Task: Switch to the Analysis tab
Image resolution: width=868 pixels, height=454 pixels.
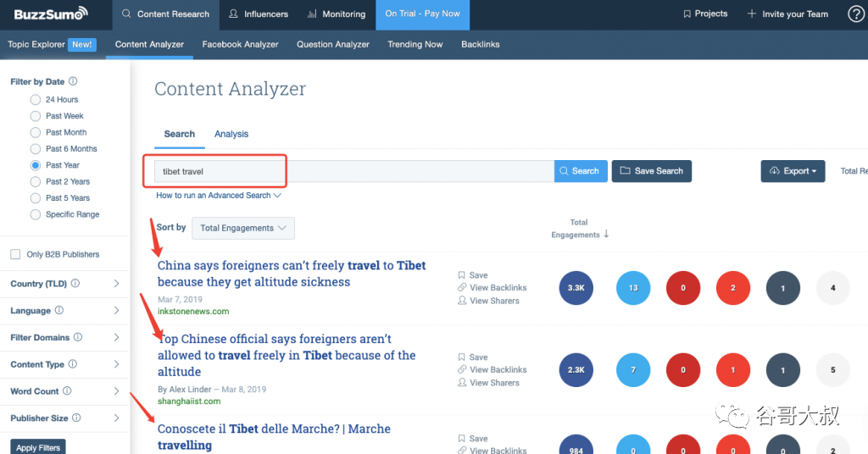Action: pyautogui.click(x=231, y=134)
